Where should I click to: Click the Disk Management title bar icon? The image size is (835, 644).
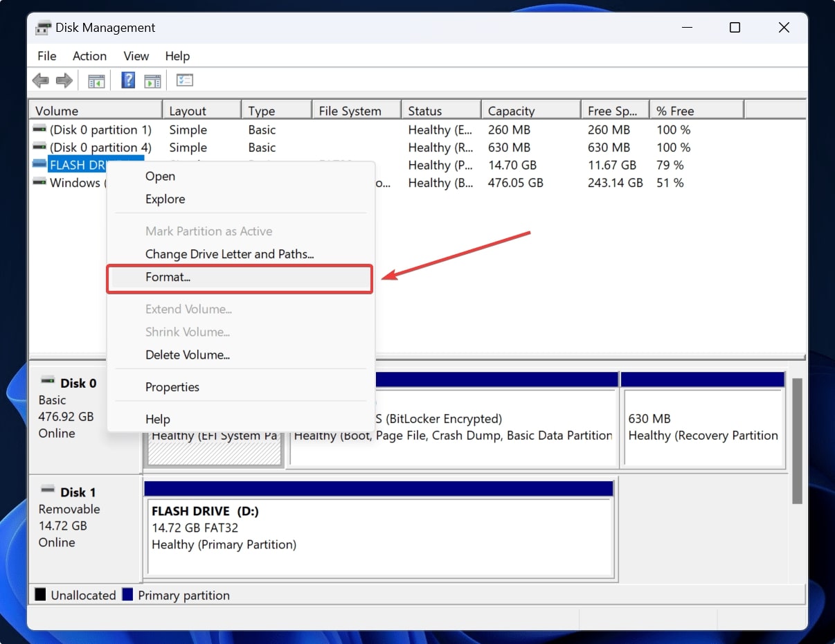coord(43,28)
